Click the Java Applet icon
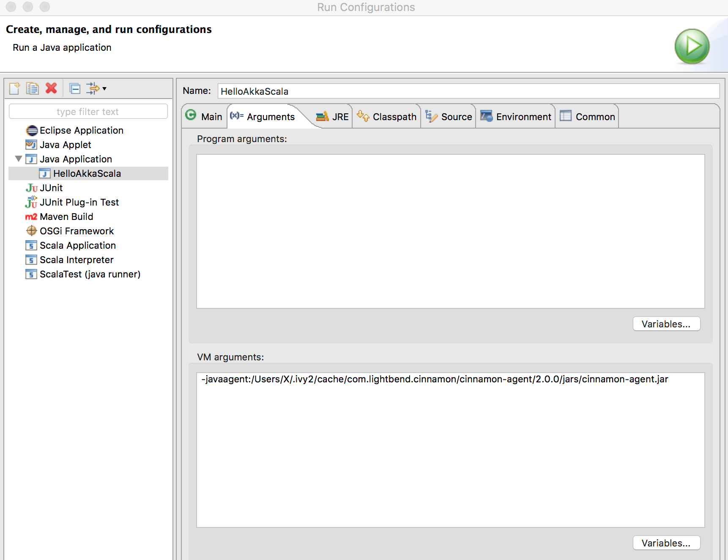Viewport: 728px width, 560px height. point(31,145)
